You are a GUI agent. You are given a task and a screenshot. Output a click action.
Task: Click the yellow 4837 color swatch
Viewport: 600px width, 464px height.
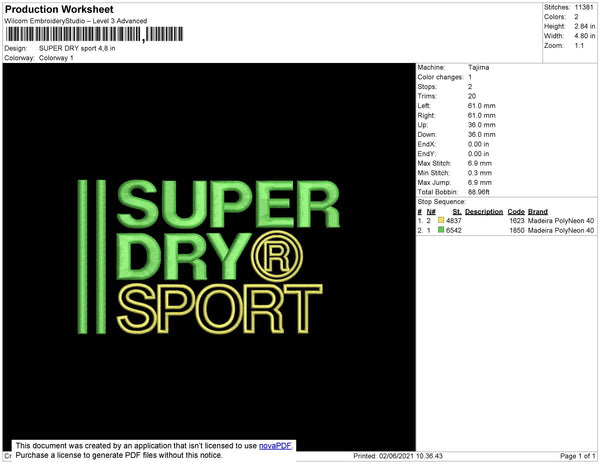click(x=441, y=220)
